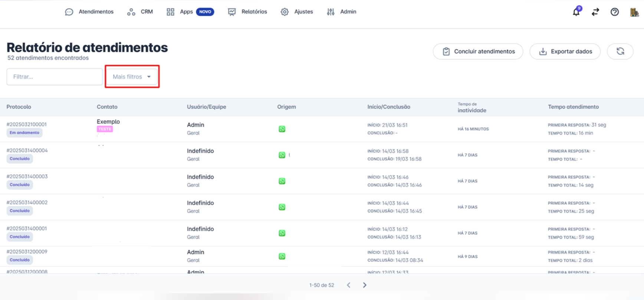Open the notifications bell icon
The image size is (644, 300).
576,12
